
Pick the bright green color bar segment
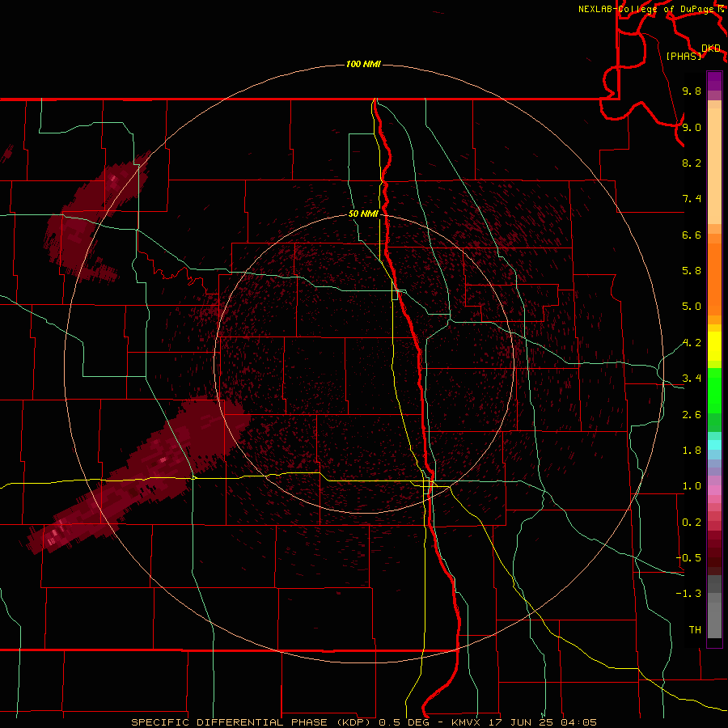[x=714, y=390]
